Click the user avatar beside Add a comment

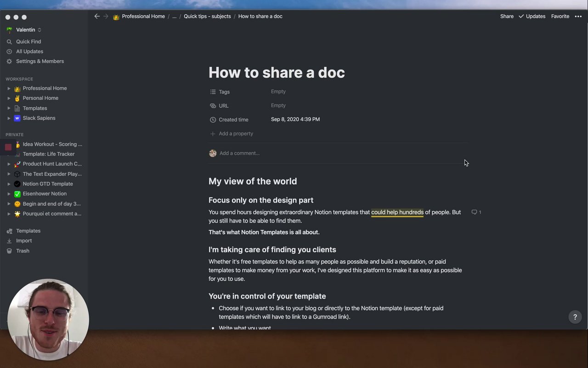pos(213,153)
